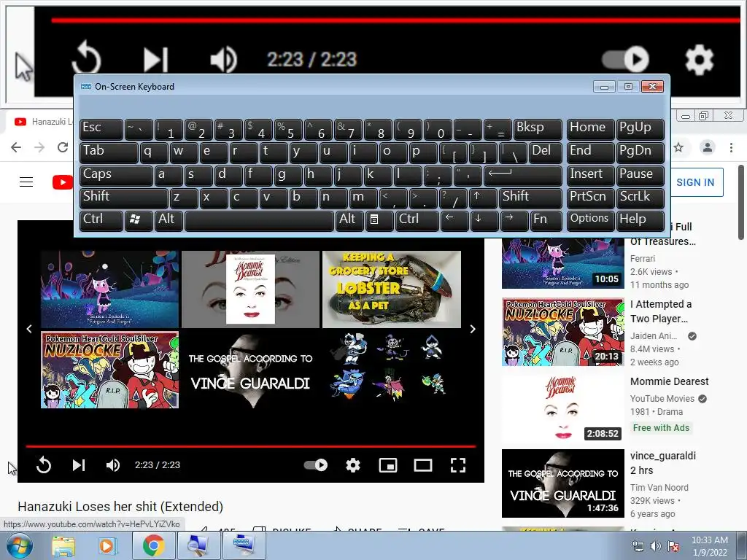
Task: Click the Tim Van Noord channel name
Action: [659, 488]
